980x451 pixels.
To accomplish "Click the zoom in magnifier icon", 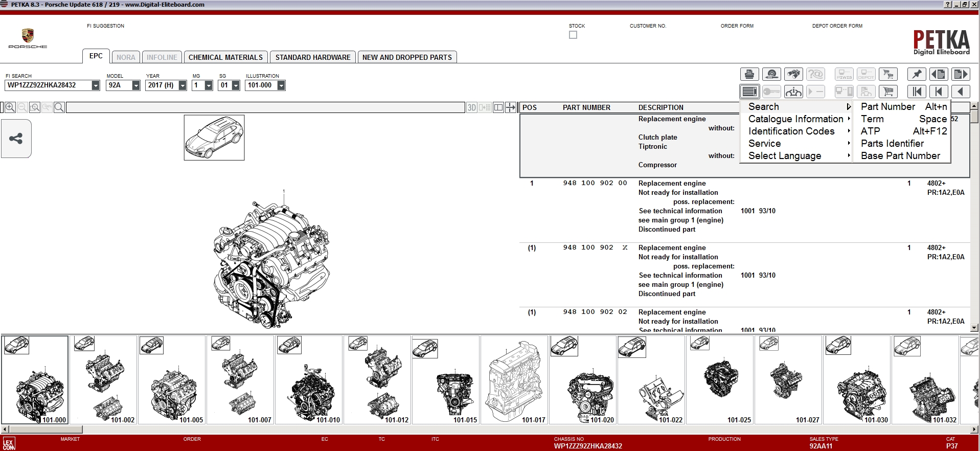I will (x=10, y=107).
